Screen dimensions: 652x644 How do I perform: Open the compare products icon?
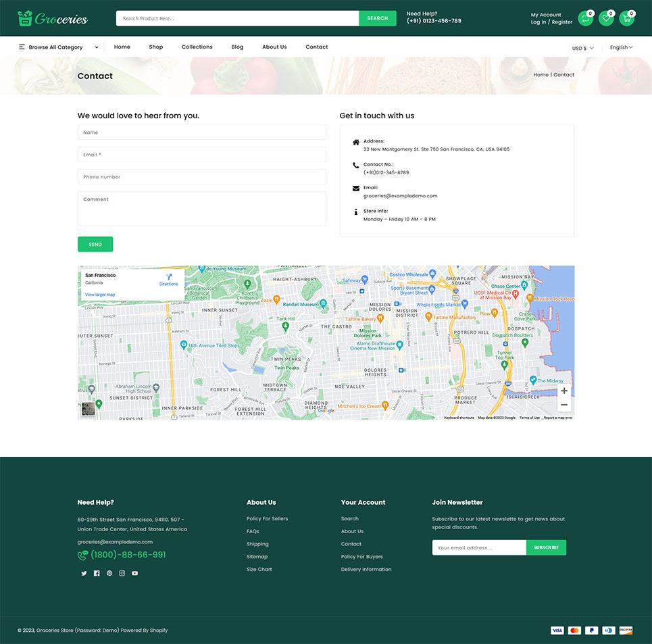[585, 19]
